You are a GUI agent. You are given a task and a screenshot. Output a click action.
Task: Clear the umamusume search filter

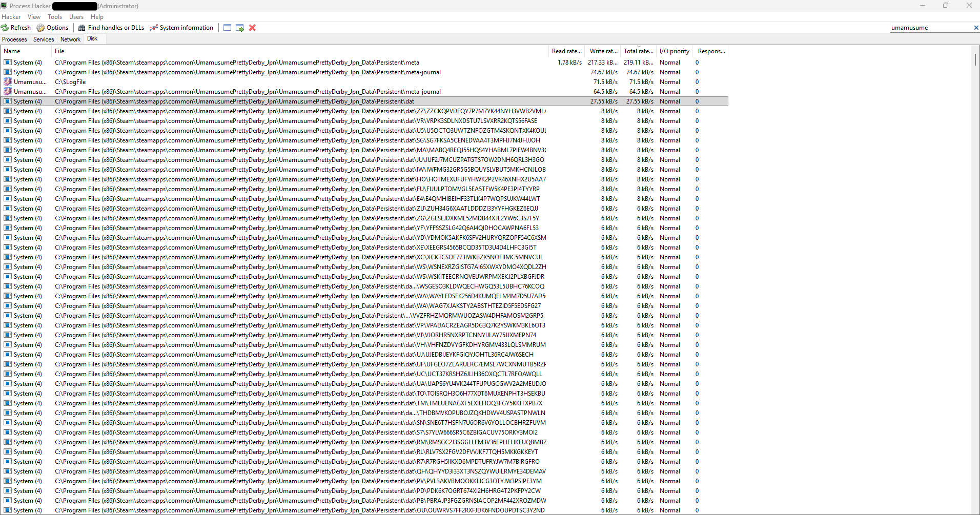(976, 28)
